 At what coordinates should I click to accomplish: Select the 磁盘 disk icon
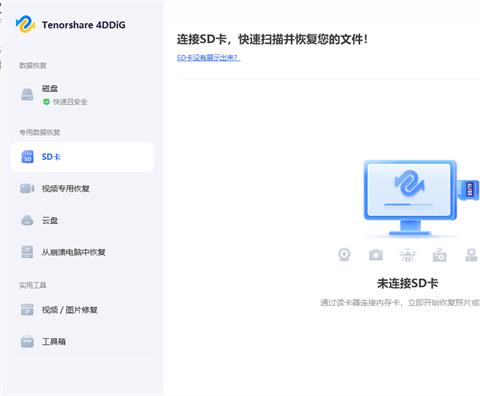point(27,94)
